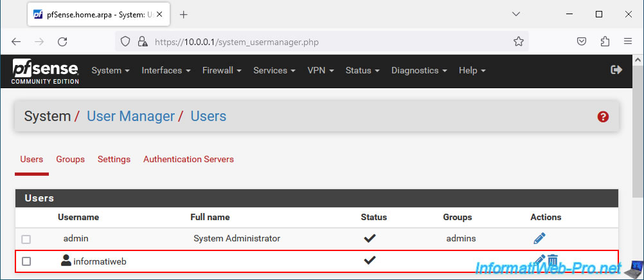Reload the page with refresh icon

(x=62, y=42)
